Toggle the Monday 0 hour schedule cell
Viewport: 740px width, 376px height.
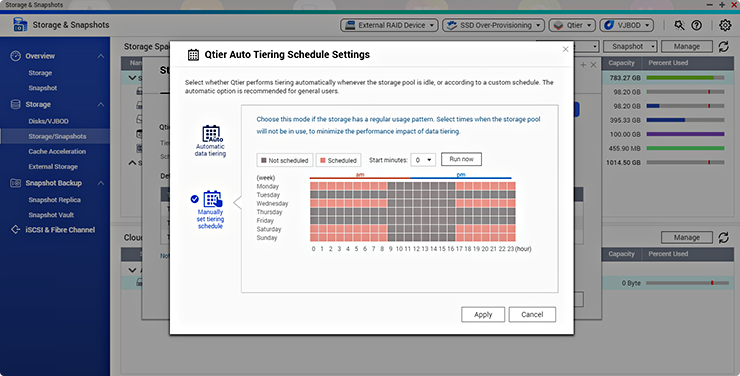pos(314,186)
